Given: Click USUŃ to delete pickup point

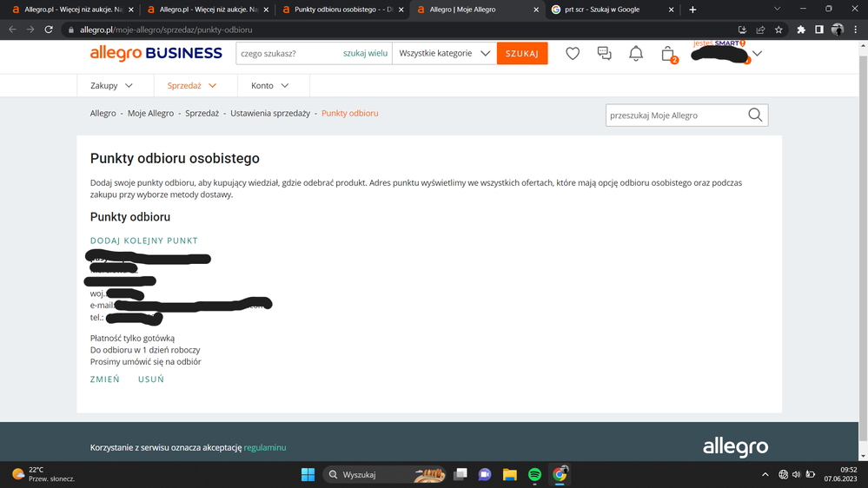Looking at the screenshot, I should point(151,379).
